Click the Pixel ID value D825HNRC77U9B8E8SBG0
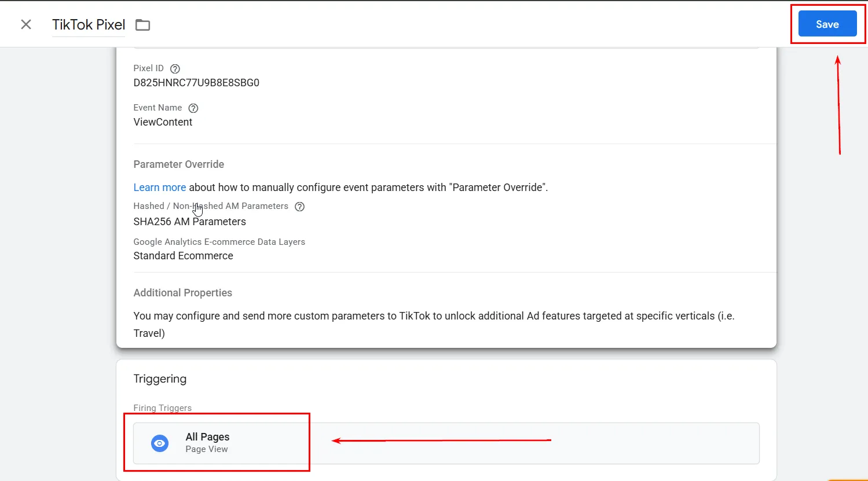 click(x=196, y=83)
